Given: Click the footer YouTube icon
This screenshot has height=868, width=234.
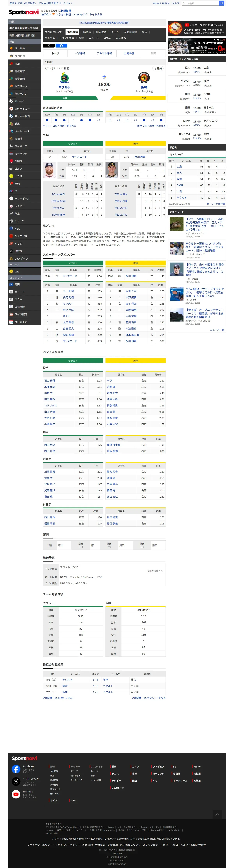Looking at the screenshot, I should pos(16,794).
